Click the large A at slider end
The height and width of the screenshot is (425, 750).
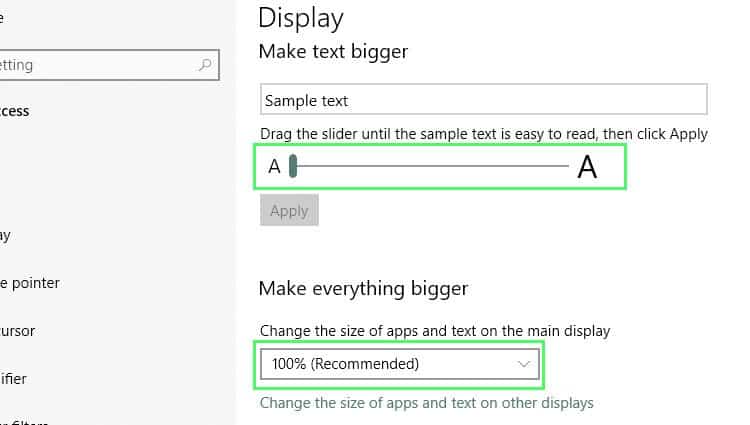[587, 167]
